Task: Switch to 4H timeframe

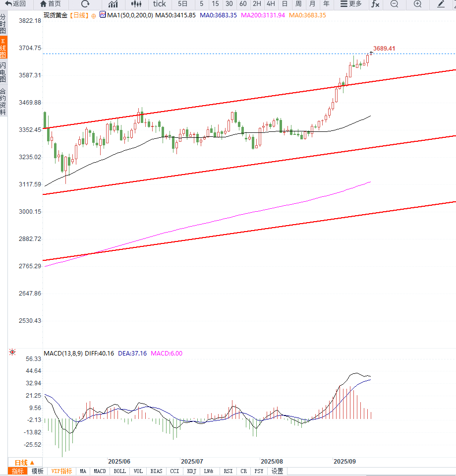Action: tap(271, 4)
